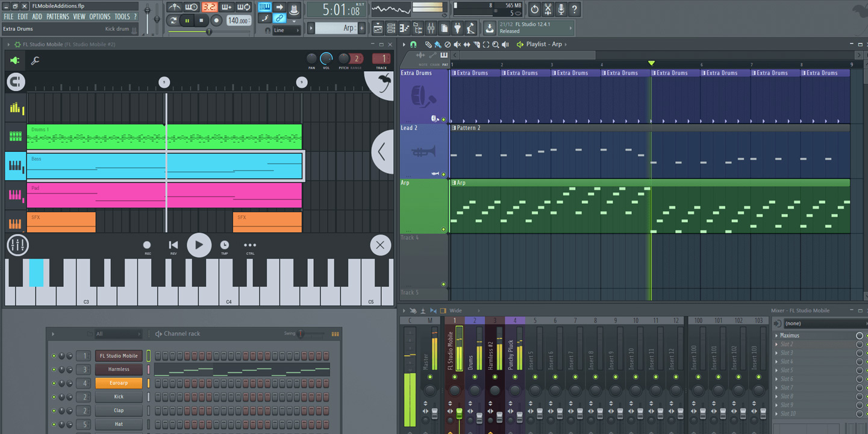Open the FL Studio Mobile mixer sliders icon

click(17, 245)
